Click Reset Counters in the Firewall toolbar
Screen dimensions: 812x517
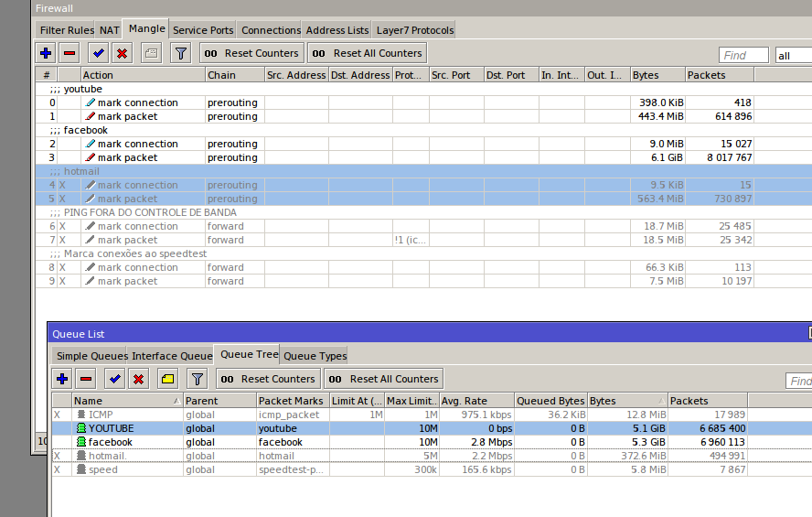click(x=251, y=53)
